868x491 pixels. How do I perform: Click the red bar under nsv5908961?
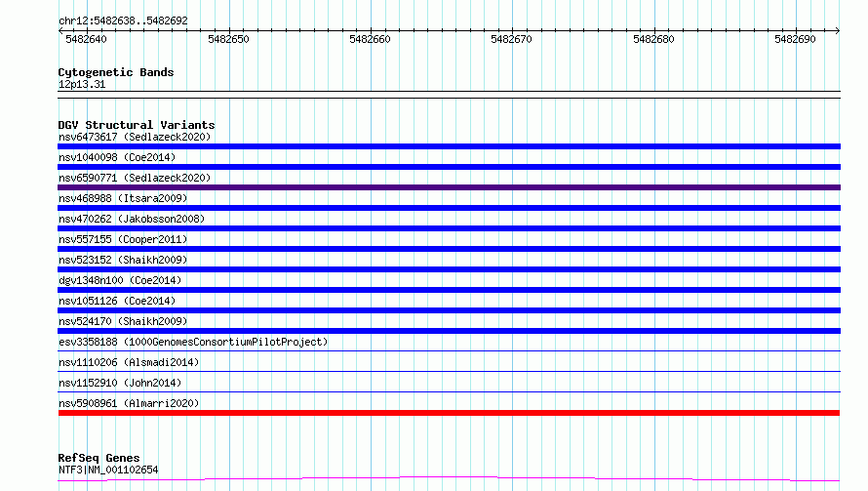point(449,413)
